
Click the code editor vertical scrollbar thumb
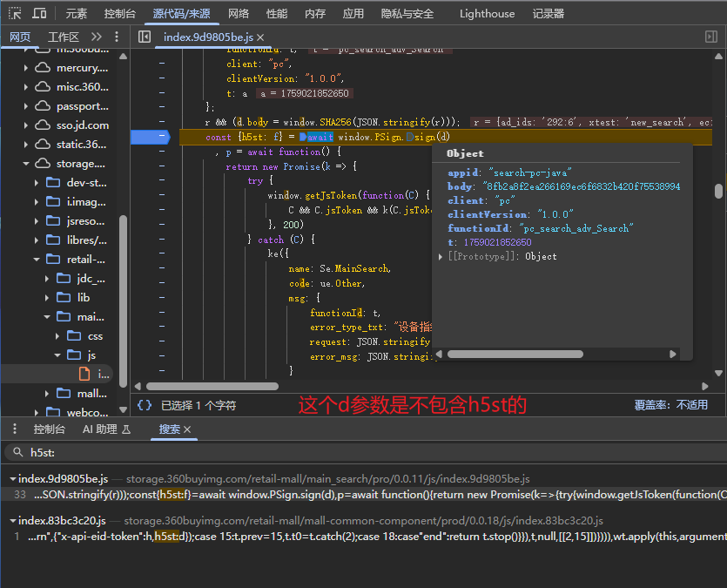click(718, 191)
